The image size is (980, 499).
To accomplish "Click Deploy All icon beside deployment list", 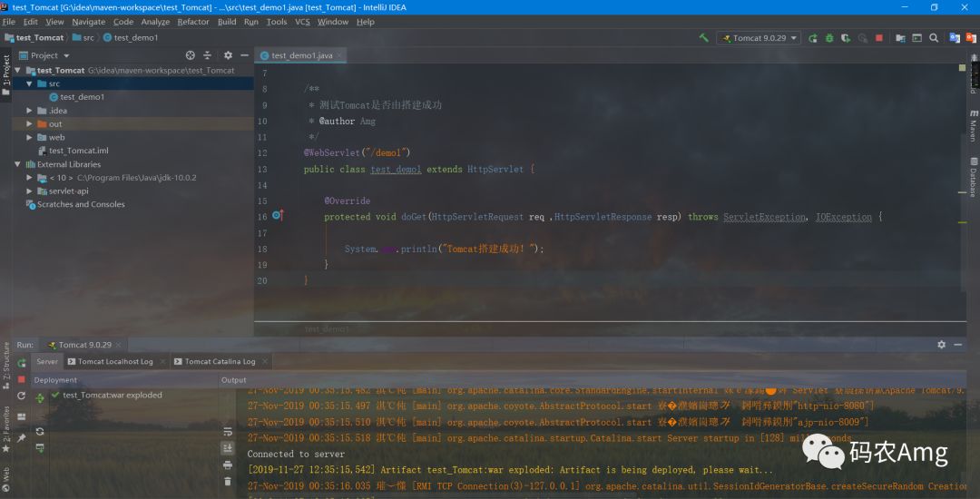I will (40, 397).
